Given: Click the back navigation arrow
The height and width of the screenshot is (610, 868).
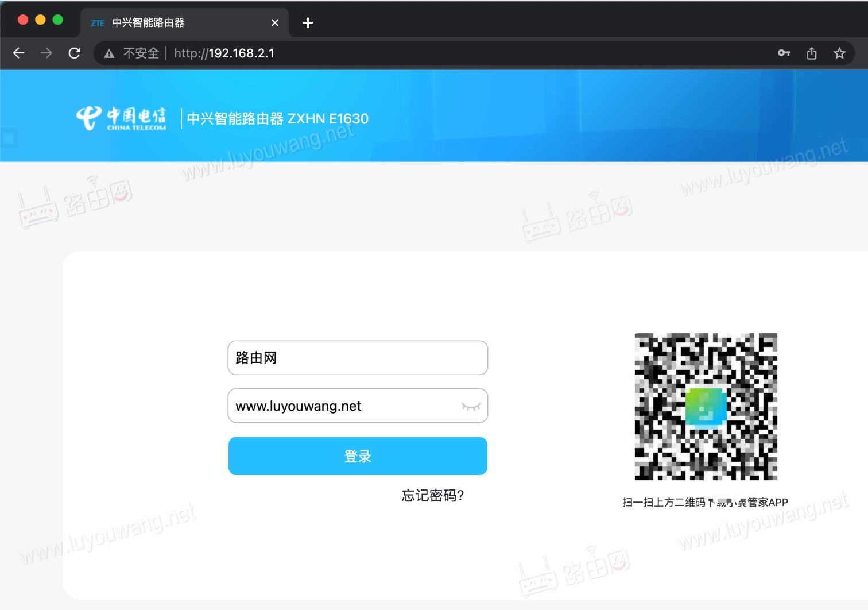Looking at the screenshot, I should pos(18,53).
